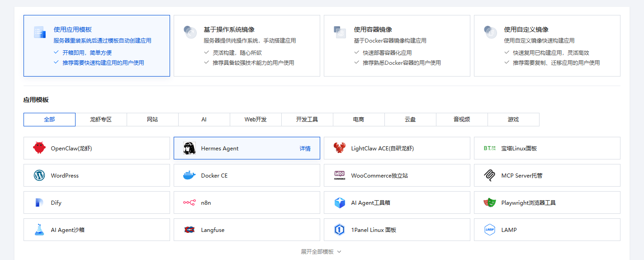Select the Docker CE template card
This screenshot has width=644, height=260.
pos(247,175)
